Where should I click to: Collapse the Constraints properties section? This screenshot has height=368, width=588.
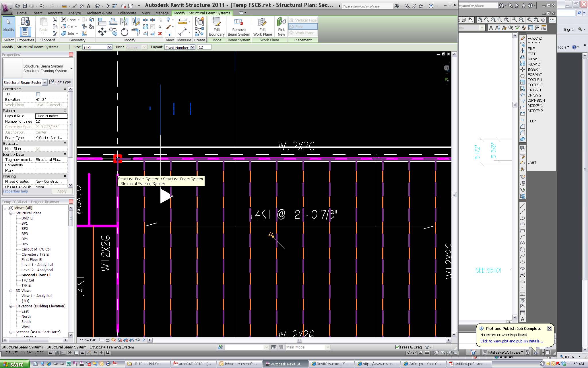point(65,89)
